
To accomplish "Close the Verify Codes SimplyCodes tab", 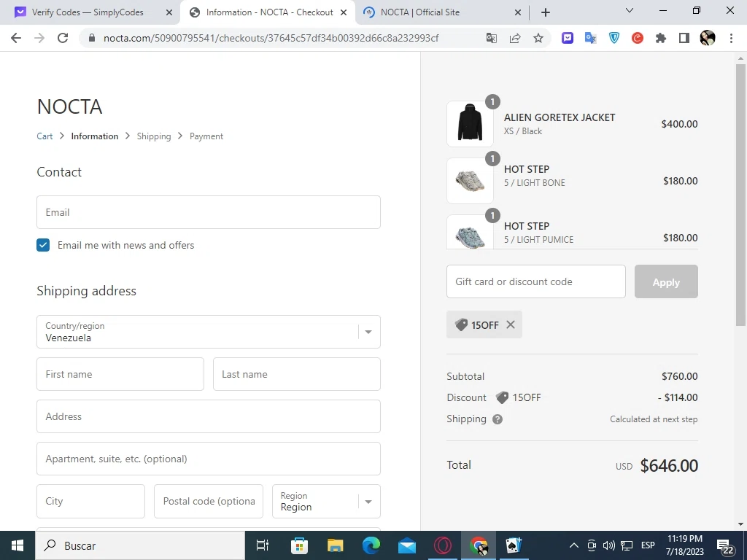I will point(169,13).
